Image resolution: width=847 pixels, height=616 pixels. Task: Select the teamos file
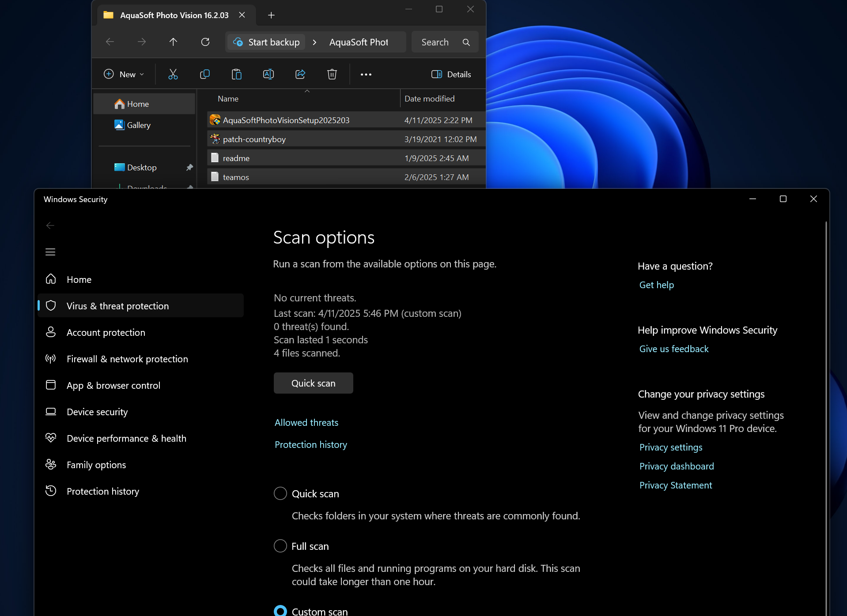point(347,177)
